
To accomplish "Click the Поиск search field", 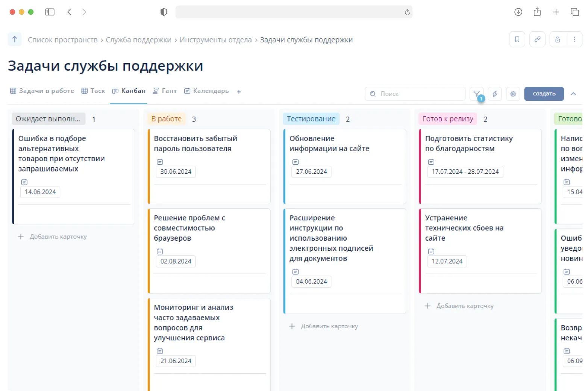I will [x=415, y=94].
